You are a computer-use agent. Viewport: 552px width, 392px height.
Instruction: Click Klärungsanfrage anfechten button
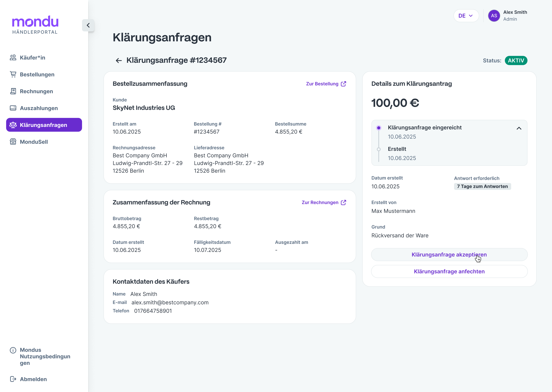[449, 271]
